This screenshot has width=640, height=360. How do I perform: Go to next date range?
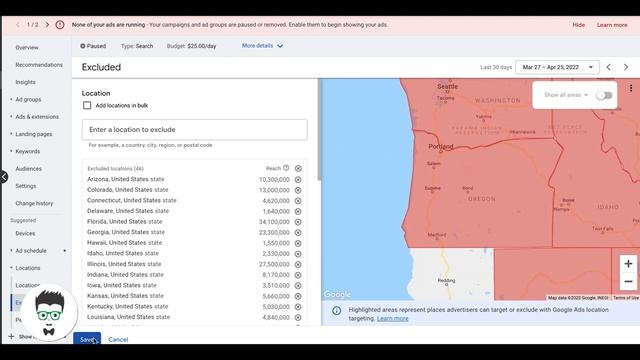pos(626,67)
